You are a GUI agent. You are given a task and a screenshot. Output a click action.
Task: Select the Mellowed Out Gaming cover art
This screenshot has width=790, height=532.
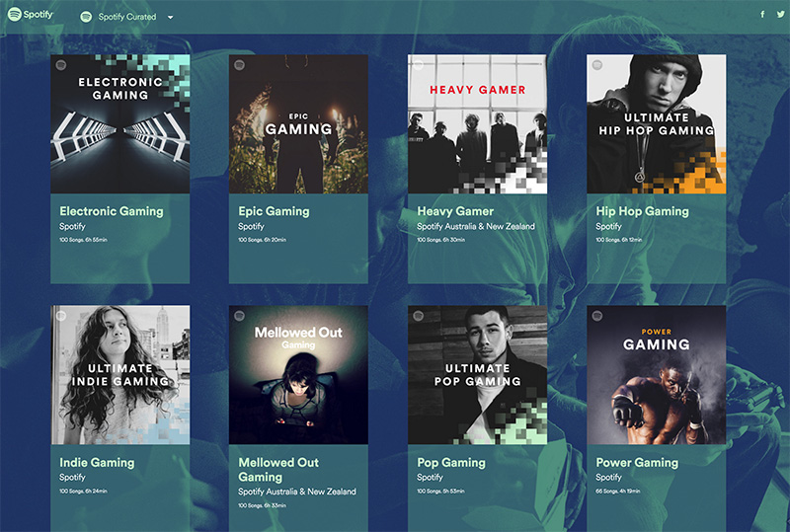coord(298,375)
